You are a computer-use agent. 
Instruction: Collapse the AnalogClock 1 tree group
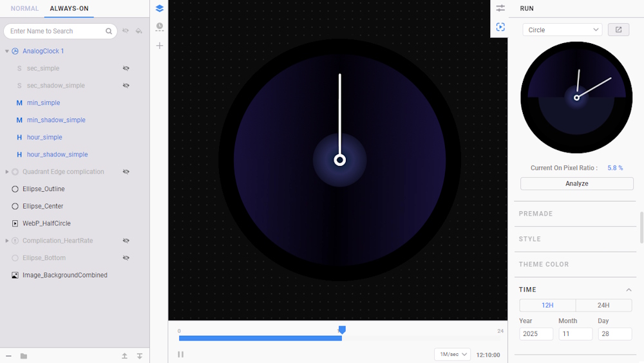pyautogui.click(x=7, y=51)
